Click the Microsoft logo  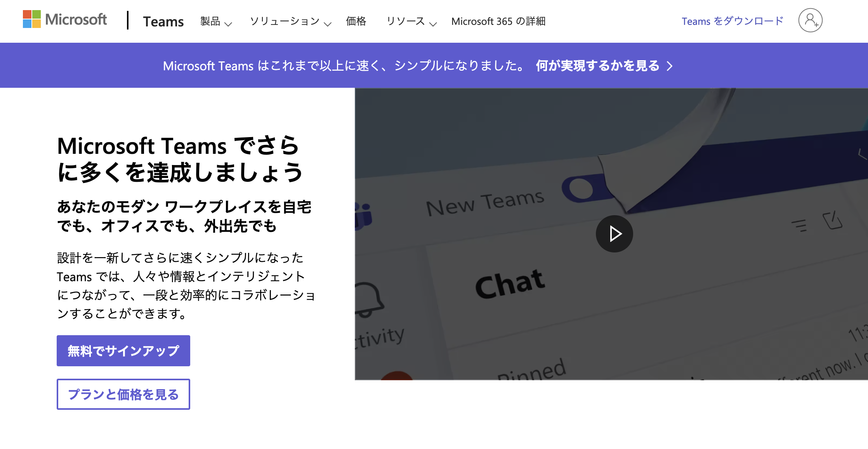point(65,19)
